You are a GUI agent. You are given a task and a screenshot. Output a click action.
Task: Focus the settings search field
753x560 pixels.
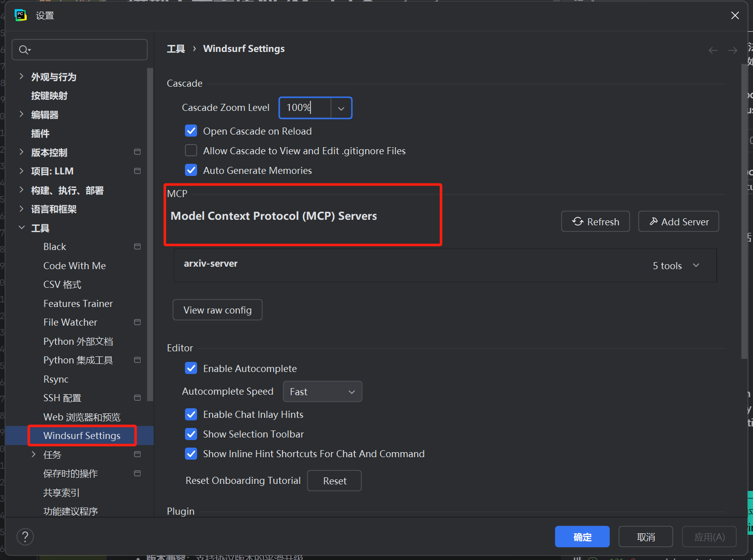click(x=80, y=49)
